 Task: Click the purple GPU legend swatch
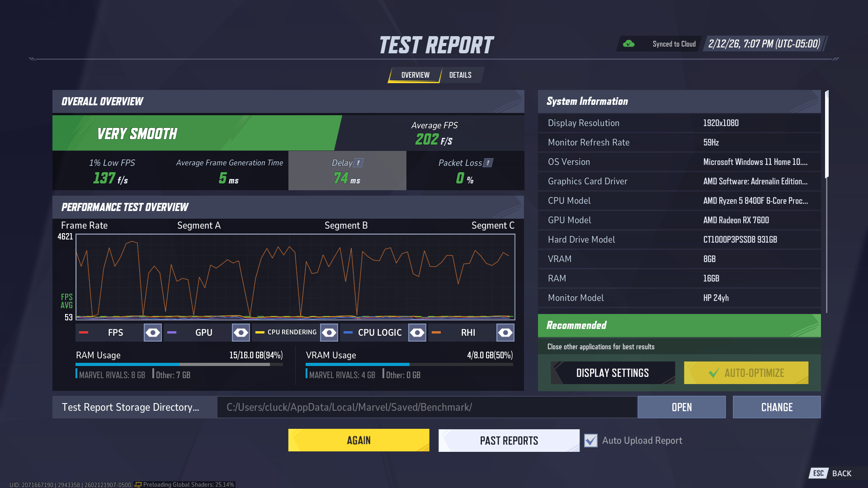[172, 333]
